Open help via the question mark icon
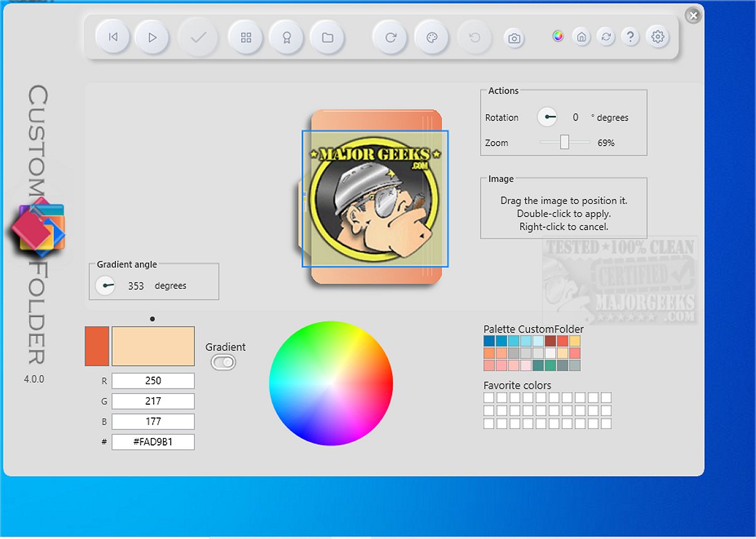756x539 pixels. (x=631, y=36)
